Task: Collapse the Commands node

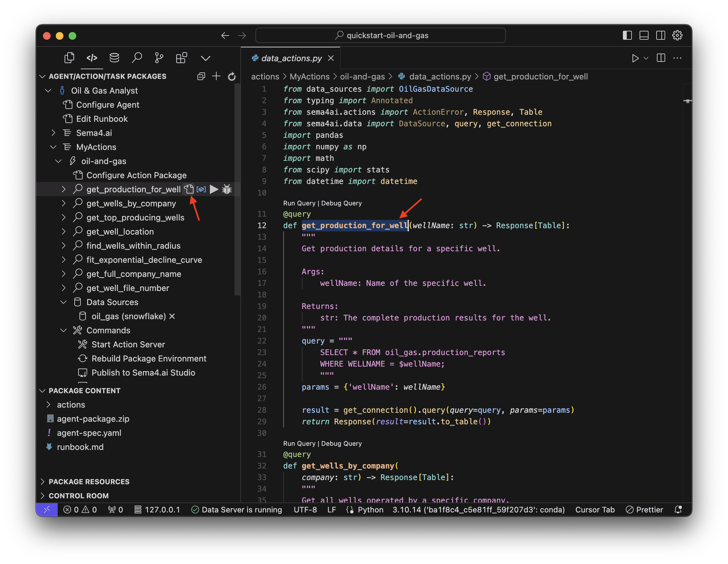Action: [x=63, y=330]
